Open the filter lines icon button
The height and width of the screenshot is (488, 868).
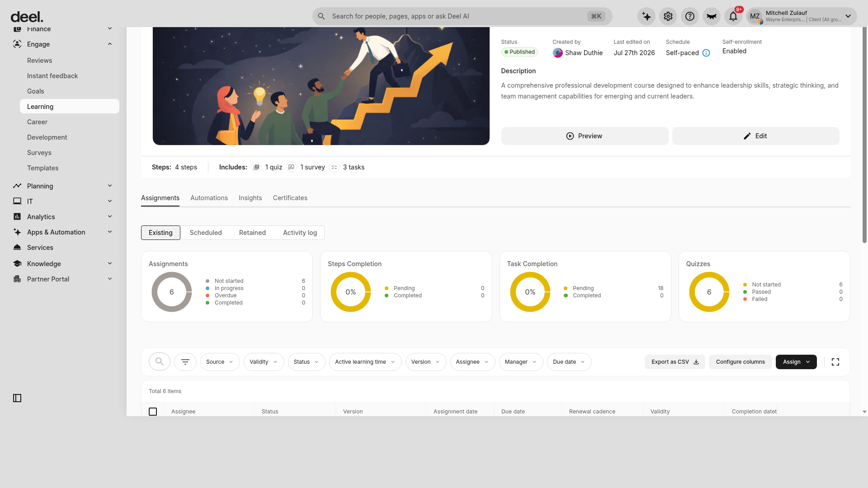pyautogui.click(x=185, y=362)
